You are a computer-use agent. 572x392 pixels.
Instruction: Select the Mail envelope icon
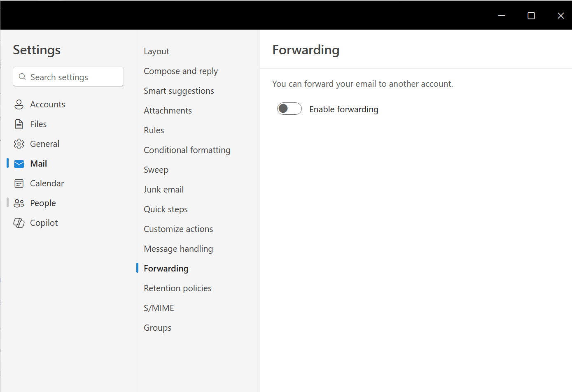[x=19, y=163]
